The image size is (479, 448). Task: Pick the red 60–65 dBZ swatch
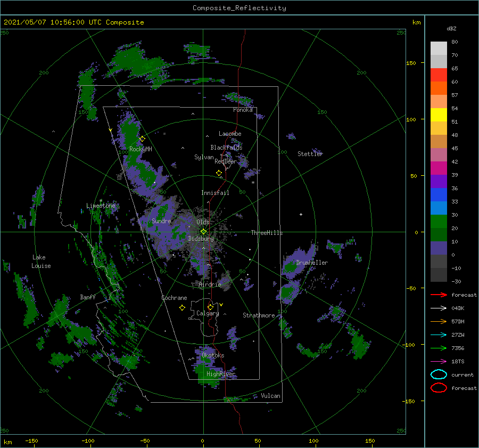(439, 75)
